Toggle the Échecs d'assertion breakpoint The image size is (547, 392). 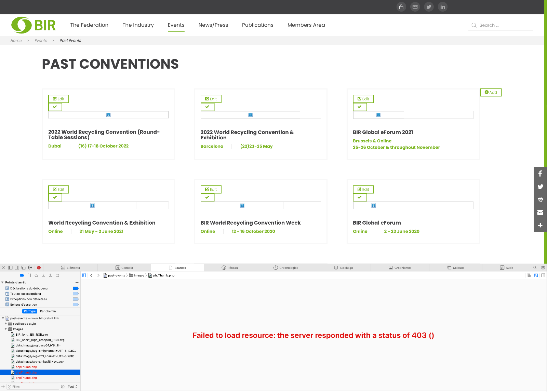76,305
